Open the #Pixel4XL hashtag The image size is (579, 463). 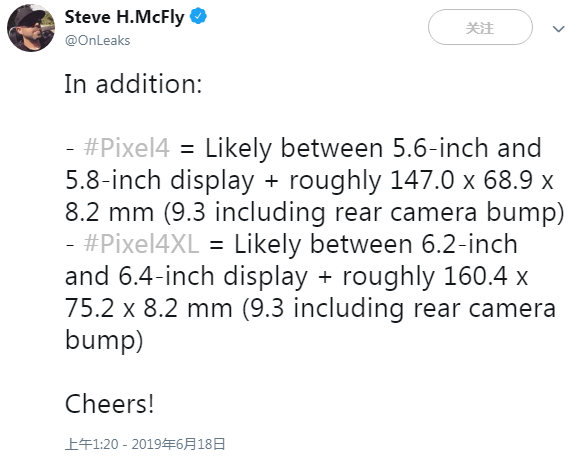[x=141, y=244]
